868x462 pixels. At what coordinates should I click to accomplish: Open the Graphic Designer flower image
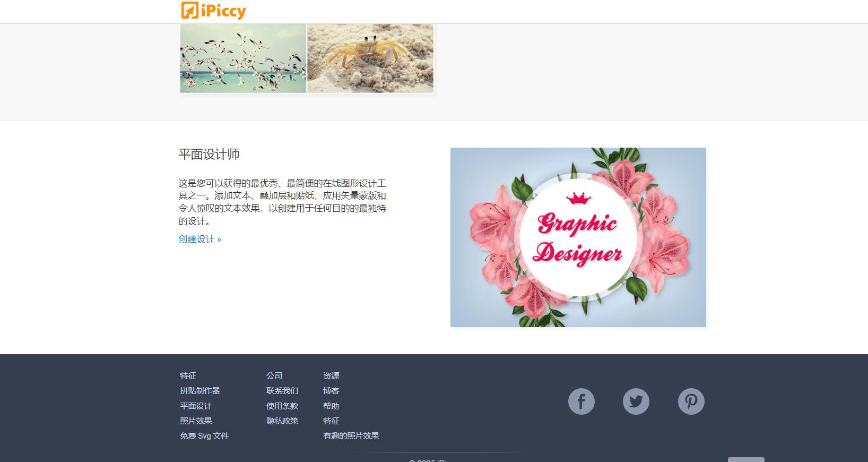coord(578,237)
